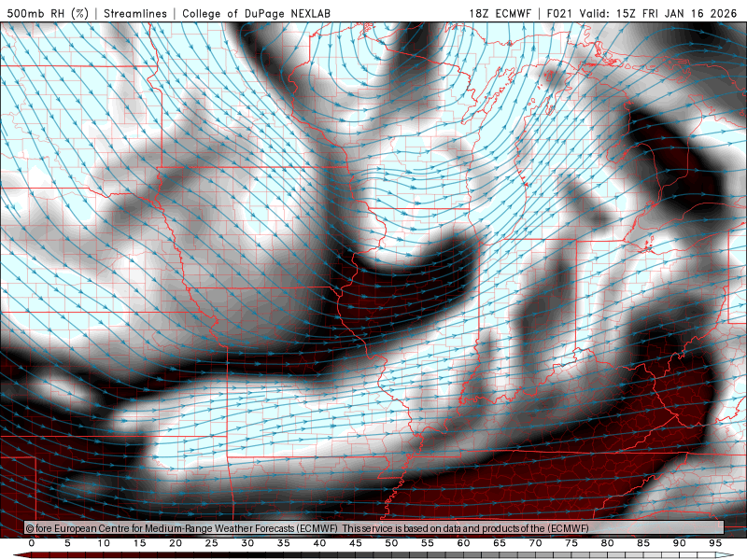Click the 75 label on color scale
This screenshot has width=747, height=560.
coord(571,543)
